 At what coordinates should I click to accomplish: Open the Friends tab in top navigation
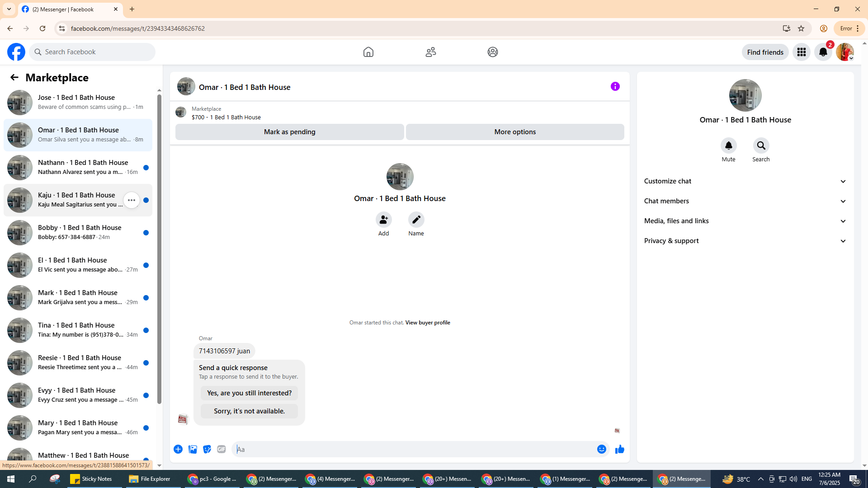click(430, 52)
